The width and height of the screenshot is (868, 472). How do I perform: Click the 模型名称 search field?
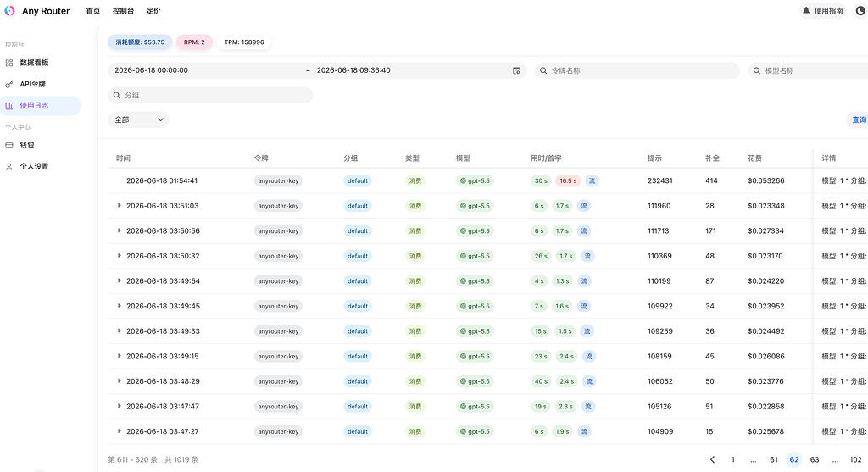808,71
